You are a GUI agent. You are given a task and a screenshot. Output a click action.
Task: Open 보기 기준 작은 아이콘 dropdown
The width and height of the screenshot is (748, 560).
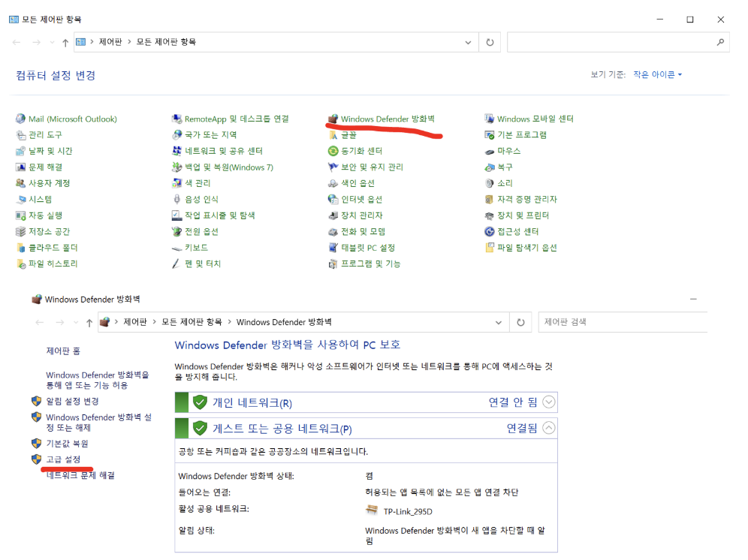(658, 75)
